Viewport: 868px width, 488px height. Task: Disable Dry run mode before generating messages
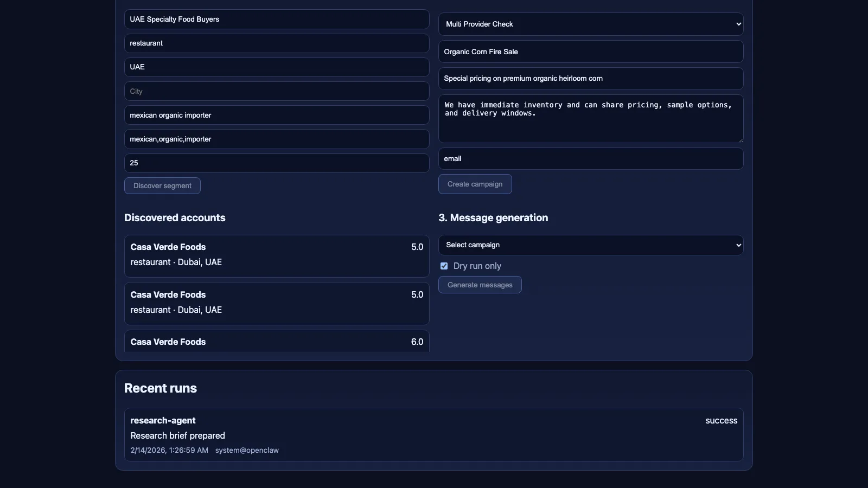(x=444, y=266)
